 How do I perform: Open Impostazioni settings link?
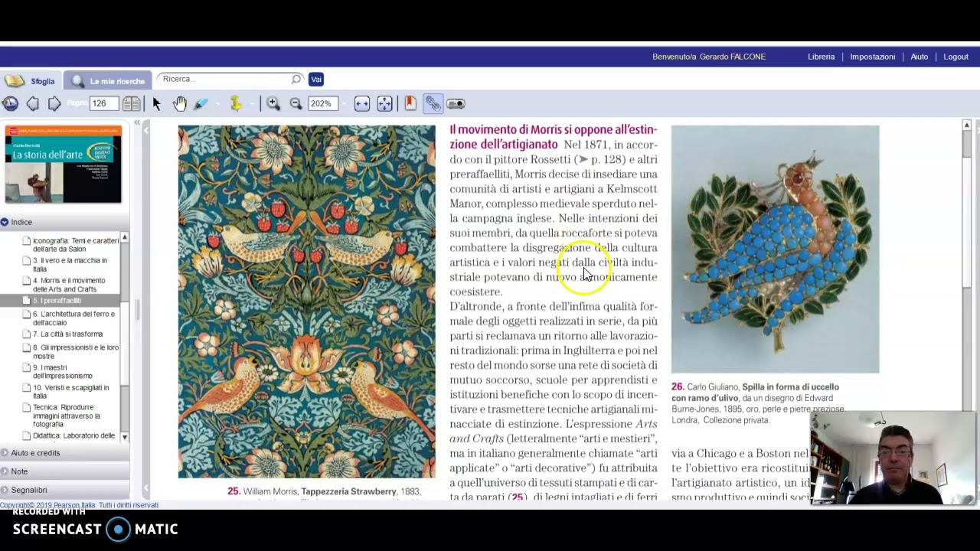pyautogui.click(x=872, y=57)
